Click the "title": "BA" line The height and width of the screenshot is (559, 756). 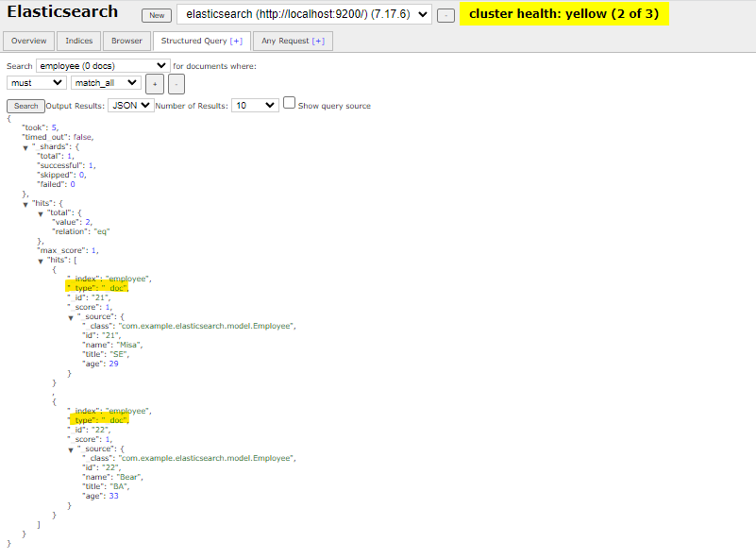106,486
